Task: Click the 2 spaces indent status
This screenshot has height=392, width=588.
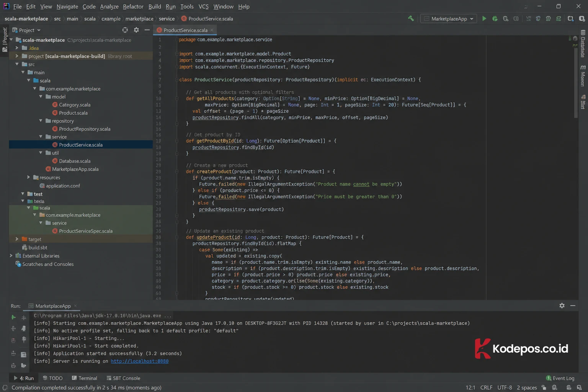Action: coord(527,387)
